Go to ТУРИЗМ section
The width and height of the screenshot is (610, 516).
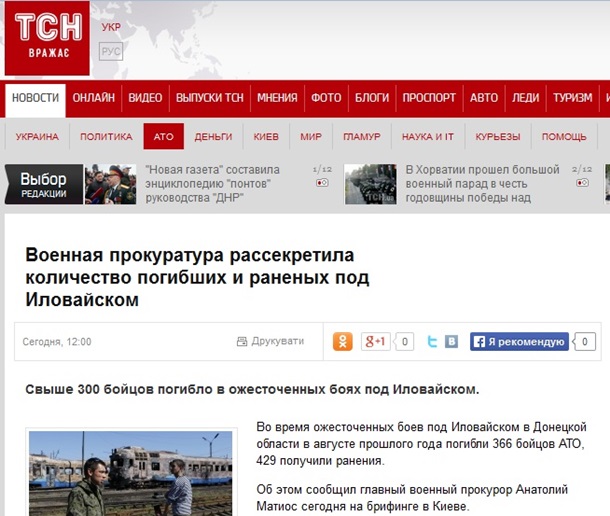point(573,98)
